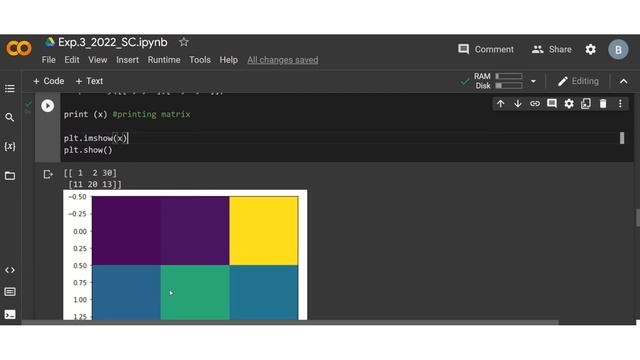Open the File menu
Screen dimensions: 640x360
(49, 60)
